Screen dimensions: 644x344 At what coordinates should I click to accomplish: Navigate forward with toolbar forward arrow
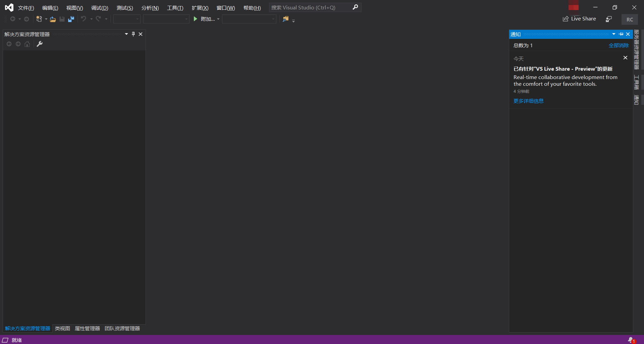[26, 19]
